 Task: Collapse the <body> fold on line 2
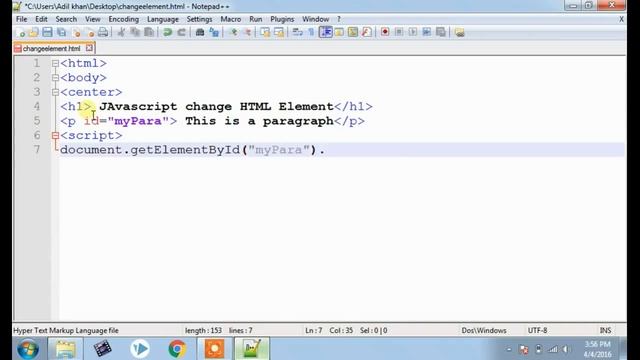(55, 78)
